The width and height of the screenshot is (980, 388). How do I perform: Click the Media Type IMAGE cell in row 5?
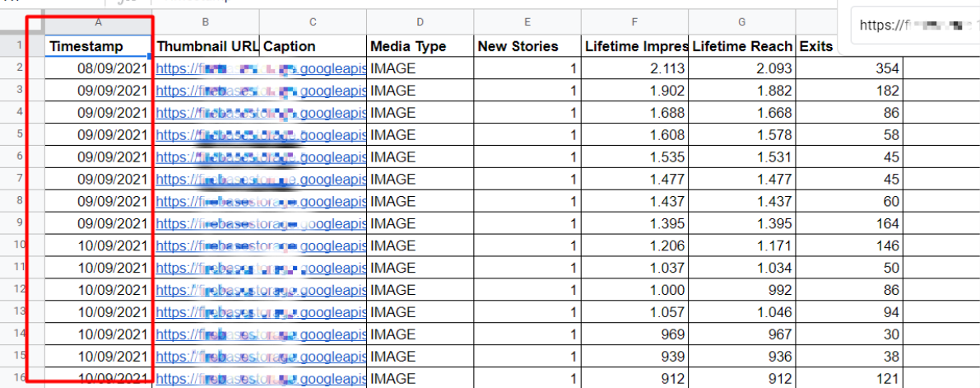click(420, 135)
